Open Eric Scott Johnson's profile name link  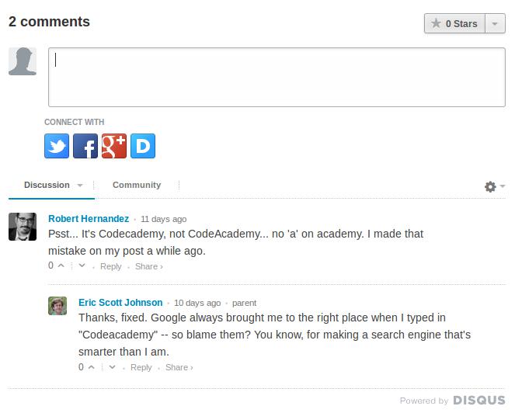tap(120, 303)
